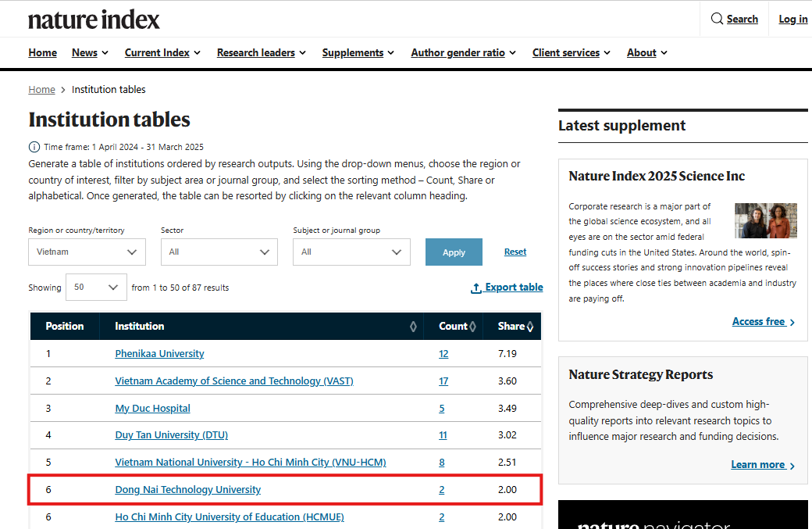Click breadcrumb chevron after Home
This screenshot has height=529, width=812.
tap(63, 90)
